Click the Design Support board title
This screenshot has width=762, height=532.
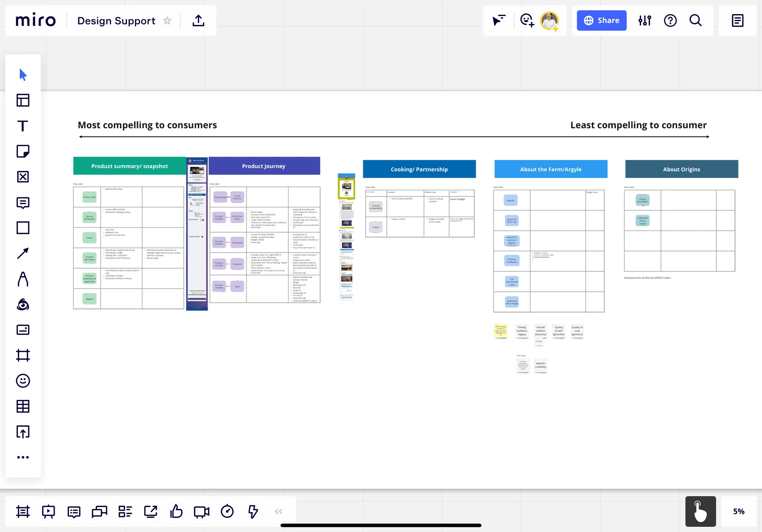[x=116, y=21]
